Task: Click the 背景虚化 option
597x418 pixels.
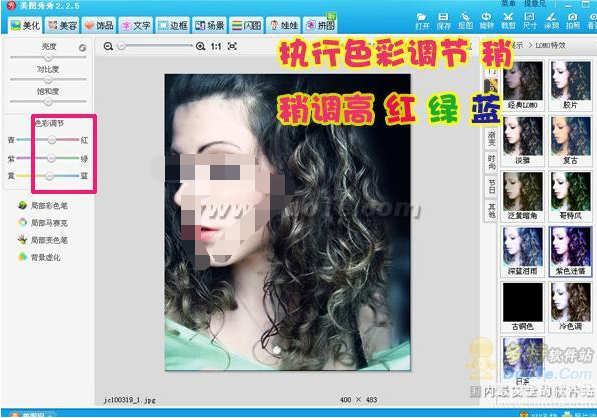Action: pyautogui.click(x=39, y=257)
